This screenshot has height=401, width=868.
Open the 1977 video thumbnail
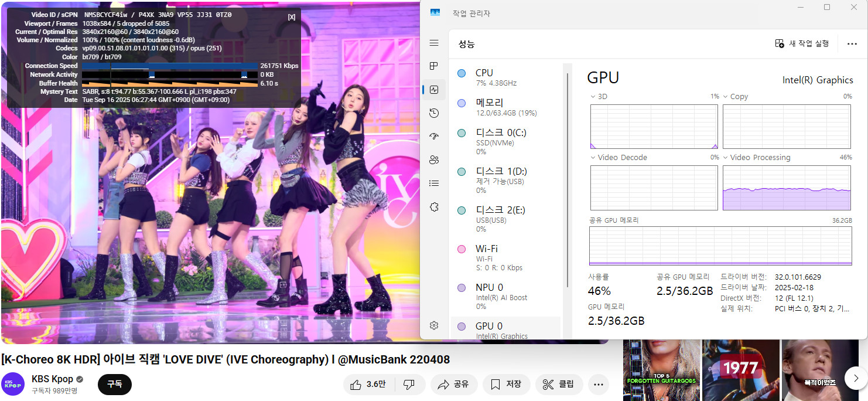[741, 370]
